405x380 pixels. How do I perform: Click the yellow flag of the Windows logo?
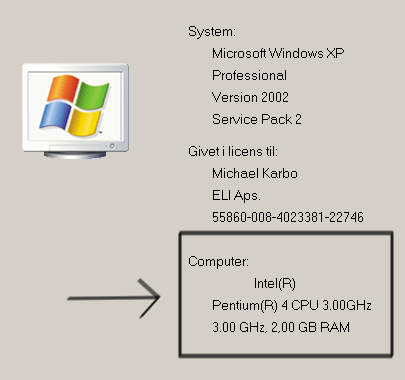tap(84, 123)
